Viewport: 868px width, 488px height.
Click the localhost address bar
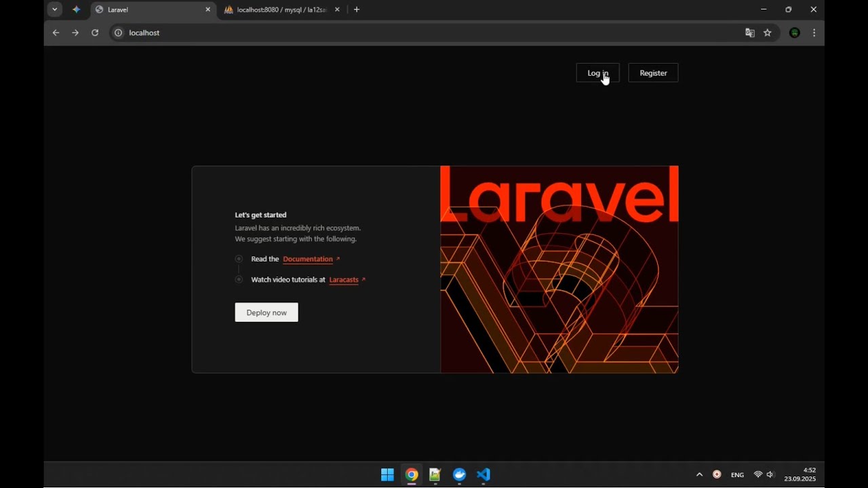point(434,33)
